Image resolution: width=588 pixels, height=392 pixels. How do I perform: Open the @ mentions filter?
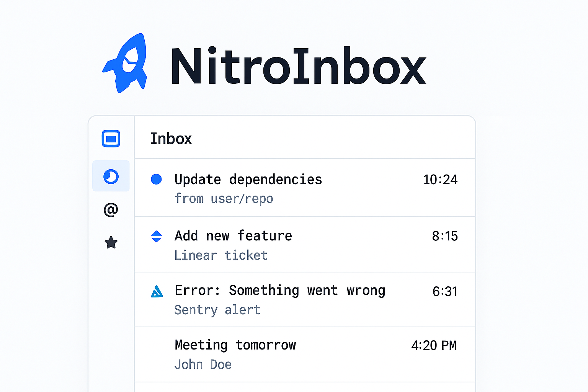pos(111,209)
